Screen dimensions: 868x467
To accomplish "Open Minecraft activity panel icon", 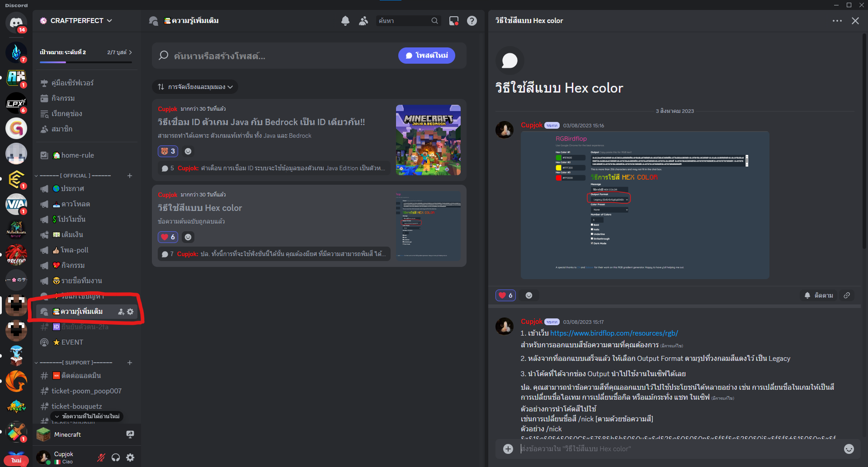I will coord(130,434).
